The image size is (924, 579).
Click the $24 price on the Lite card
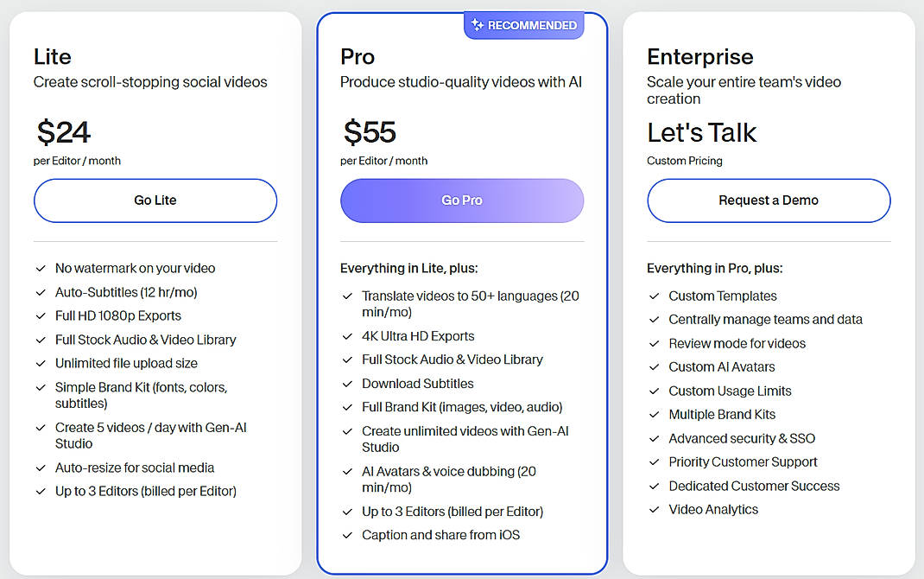60,132
